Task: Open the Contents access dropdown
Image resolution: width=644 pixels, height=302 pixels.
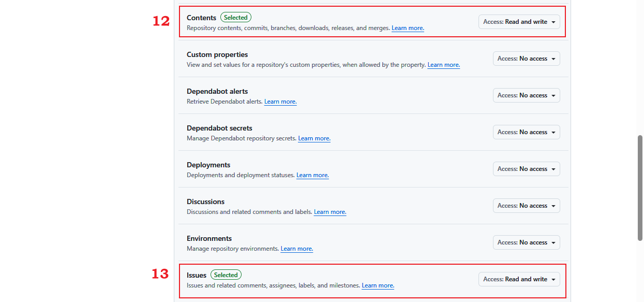Action: pyautogui.click(x=519, y=22)
